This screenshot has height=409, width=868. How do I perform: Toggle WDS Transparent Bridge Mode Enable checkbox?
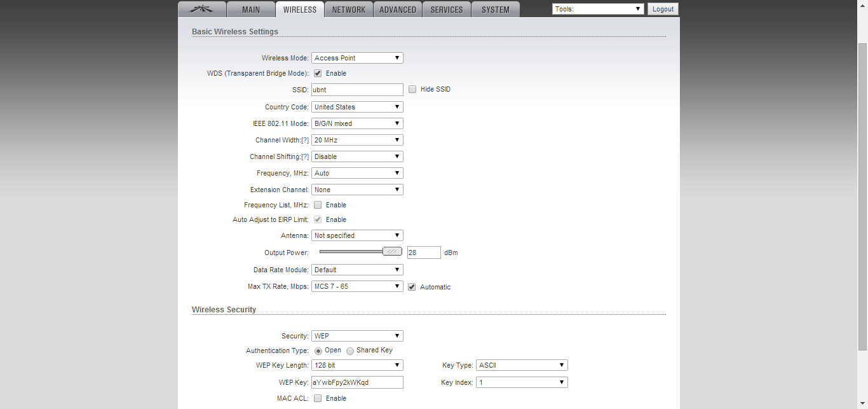click(318, 73)
